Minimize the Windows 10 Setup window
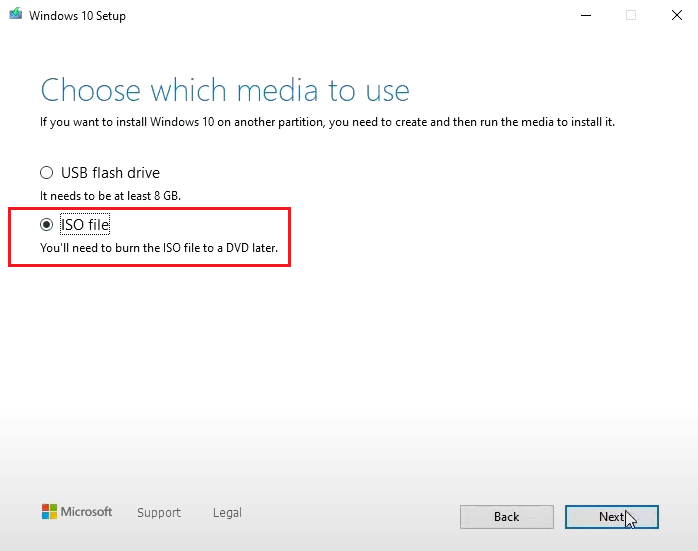698x551 pixels. (x=584, y=16)
